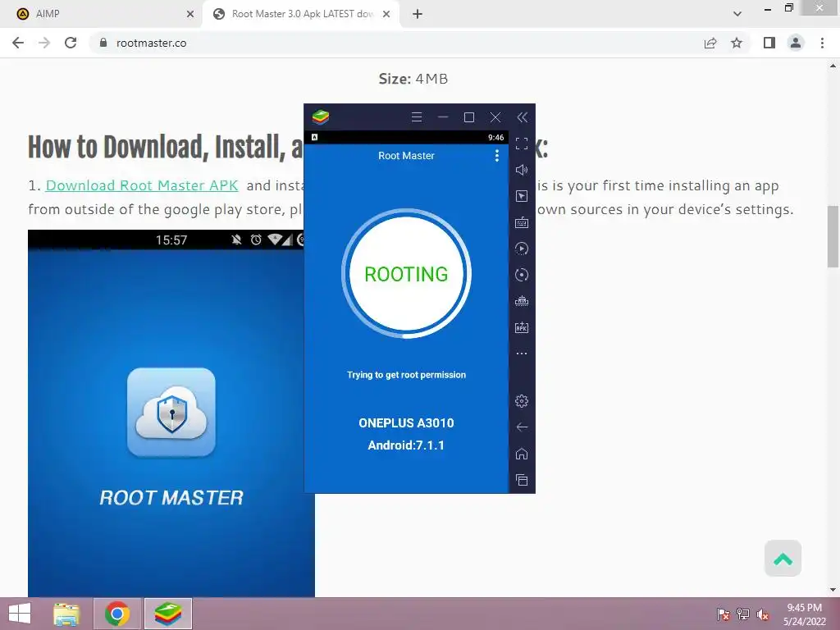
Task: Open File Explorer from the taskbar
Action: click(66, 614)
